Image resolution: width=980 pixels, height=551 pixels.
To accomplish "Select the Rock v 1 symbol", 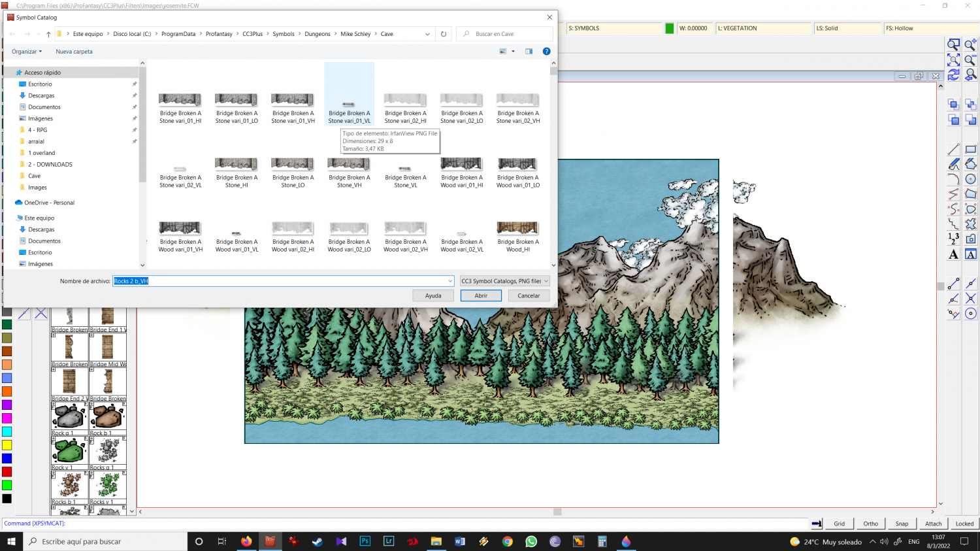I will click(69, 454).
